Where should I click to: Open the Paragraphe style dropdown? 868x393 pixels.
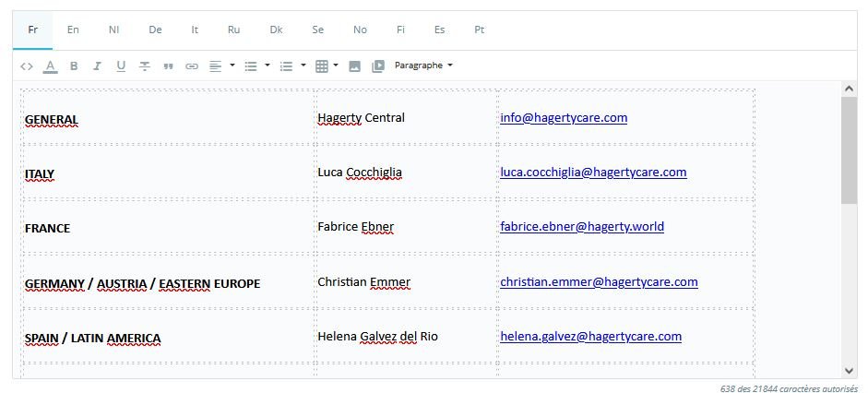(x=423, y=65)
